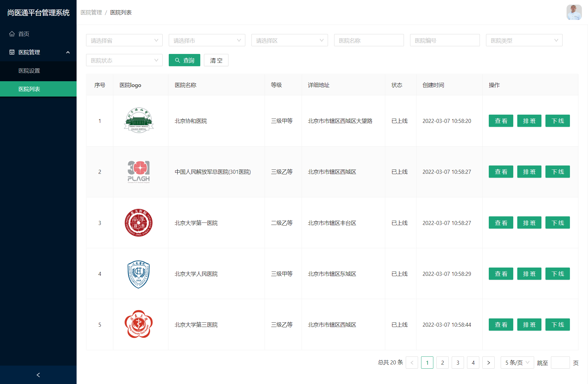Image resolution: width=588 pixels, height=384 pixels.
Task: Collapse the sidebar with the bottom arrow
Action: pyautogui.click(x=38, y=375)
